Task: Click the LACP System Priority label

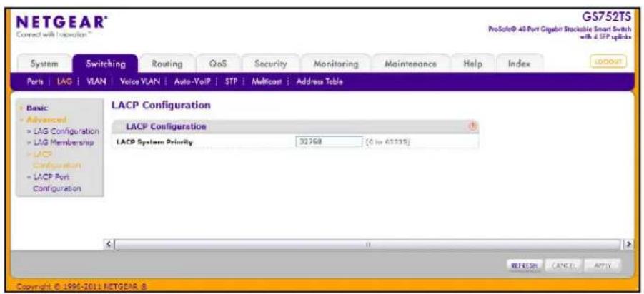Action: [154, 142]
